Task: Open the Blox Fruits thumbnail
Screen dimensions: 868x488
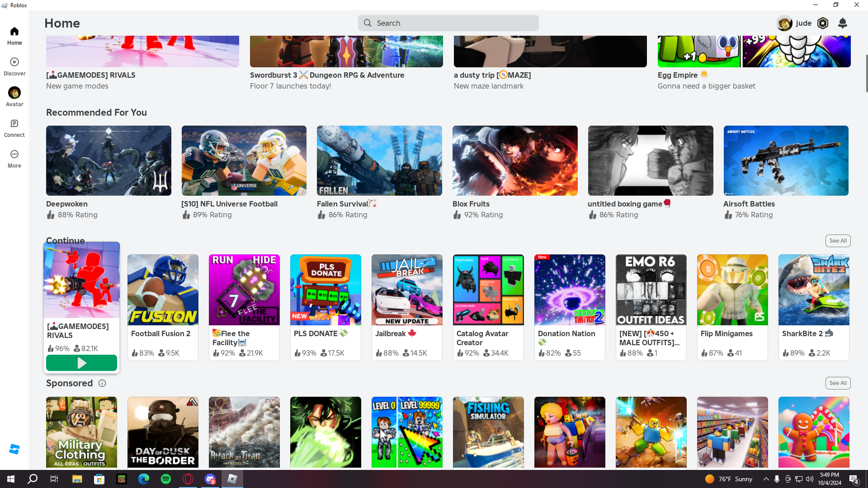Action: [515, 160]
